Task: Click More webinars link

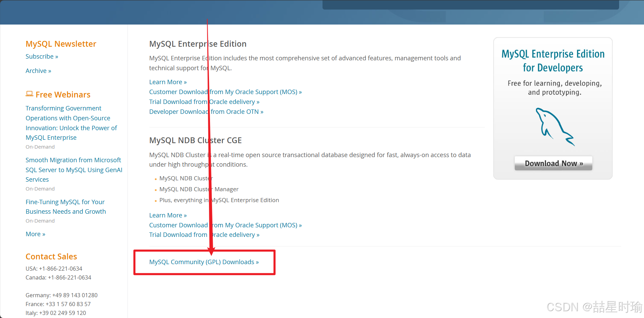Action: point(35,234)
